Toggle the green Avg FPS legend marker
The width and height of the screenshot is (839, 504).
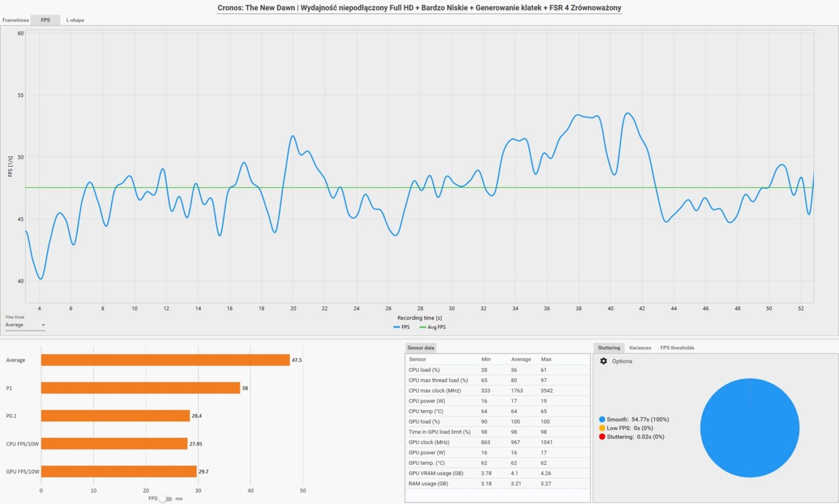423,327
